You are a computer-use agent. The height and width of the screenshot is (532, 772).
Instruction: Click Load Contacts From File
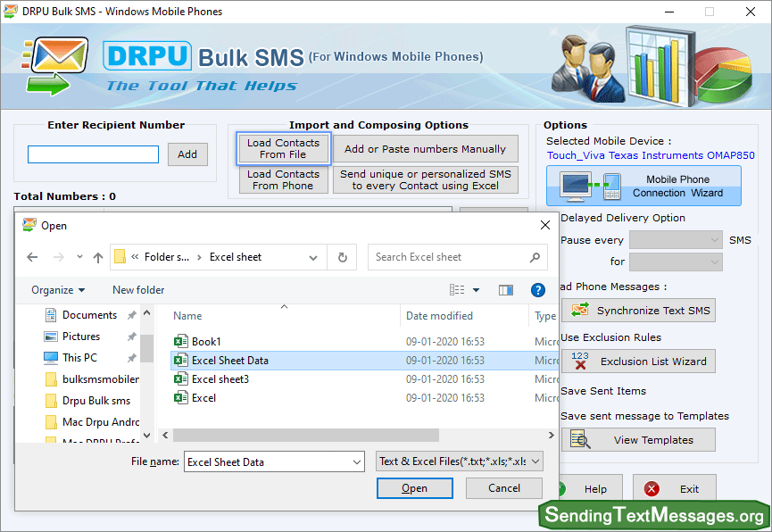283,148
